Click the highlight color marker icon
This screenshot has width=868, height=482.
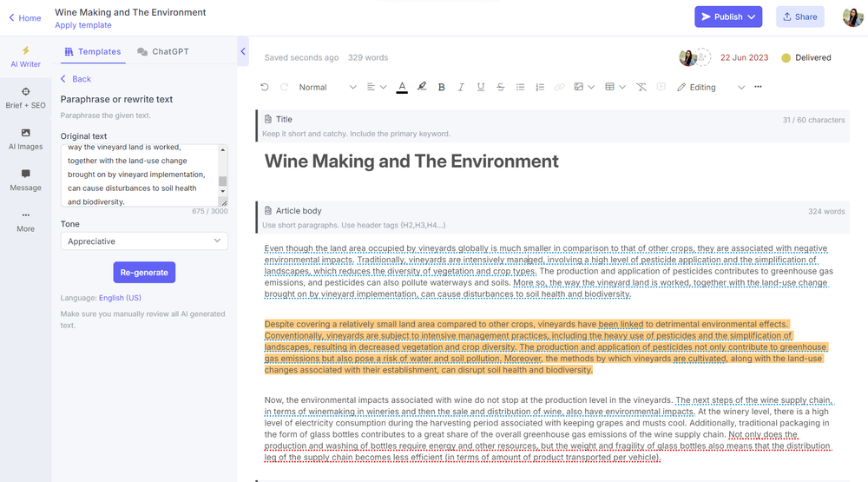(x=422, y=87)
